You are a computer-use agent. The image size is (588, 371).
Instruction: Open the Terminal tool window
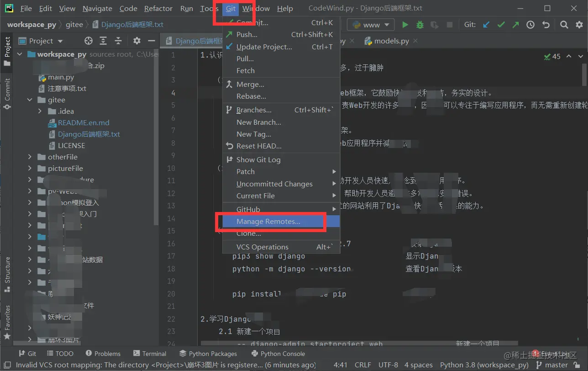tap(150, 354)
